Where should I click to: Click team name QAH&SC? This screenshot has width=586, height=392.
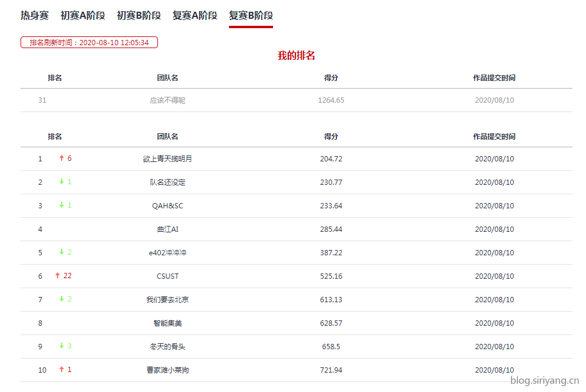[167, 206]
